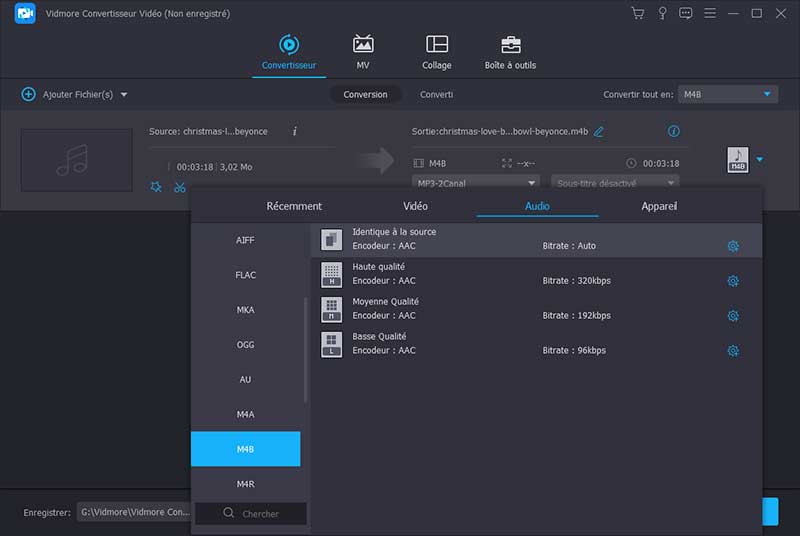Open settings gear for Haute qualité
The width and height of the screenshot is (800, 536).
733,281
